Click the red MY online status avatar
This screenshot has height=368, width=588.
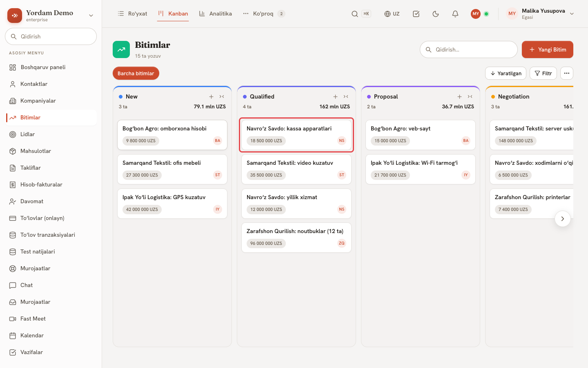pos(476,14)
